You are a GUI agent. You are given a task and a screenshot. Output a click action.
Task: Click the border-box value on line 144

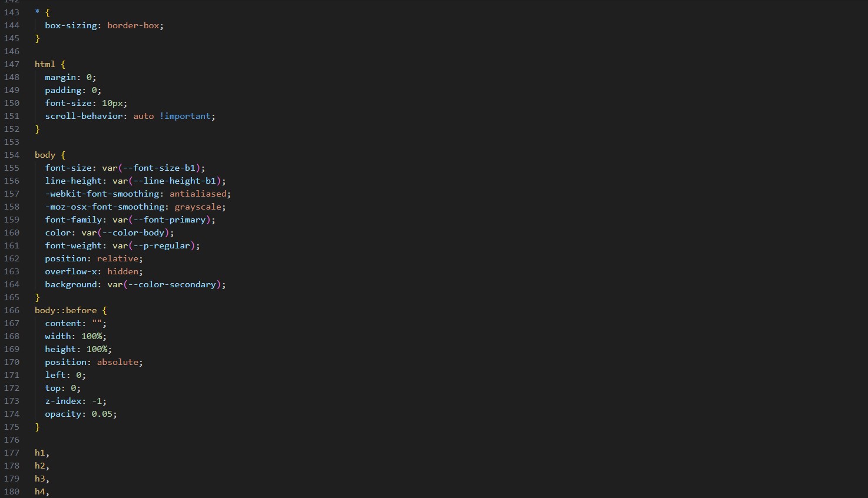coord(134,25)
